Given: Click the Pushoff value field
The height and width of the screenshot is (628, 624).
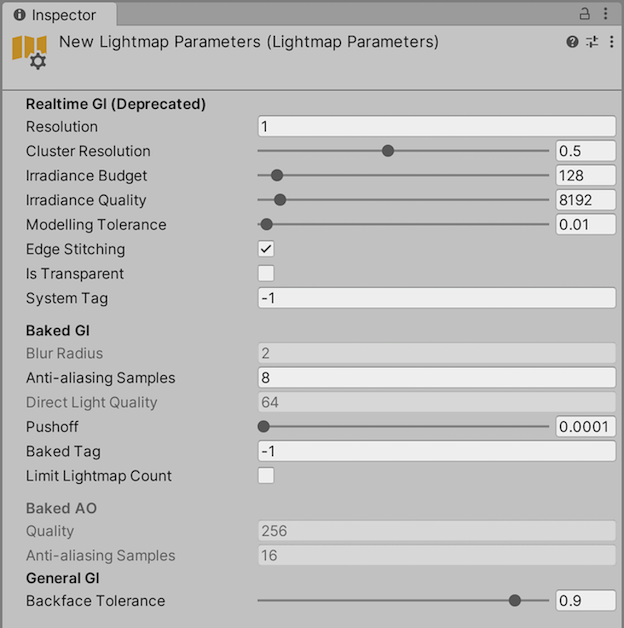Looking at the screenshot, I should [586, 427].
